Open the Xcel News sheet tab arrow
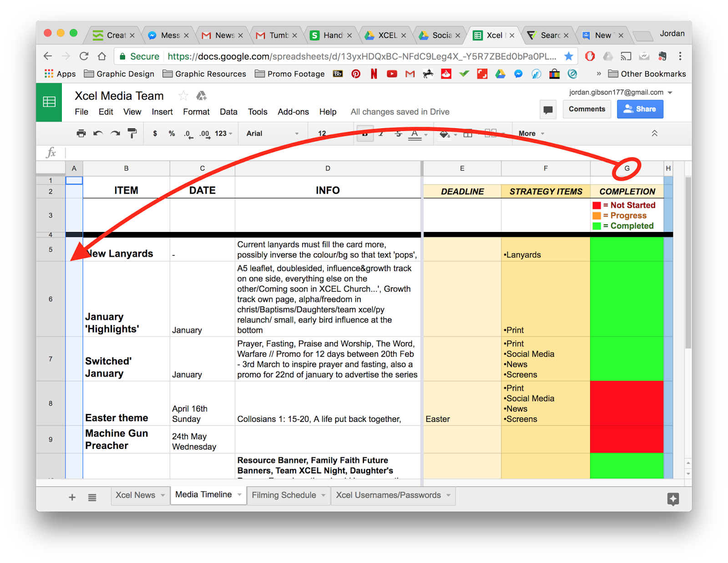Image resolution: width=728 pixels, height=563 pixels. (x=162, y=495)
